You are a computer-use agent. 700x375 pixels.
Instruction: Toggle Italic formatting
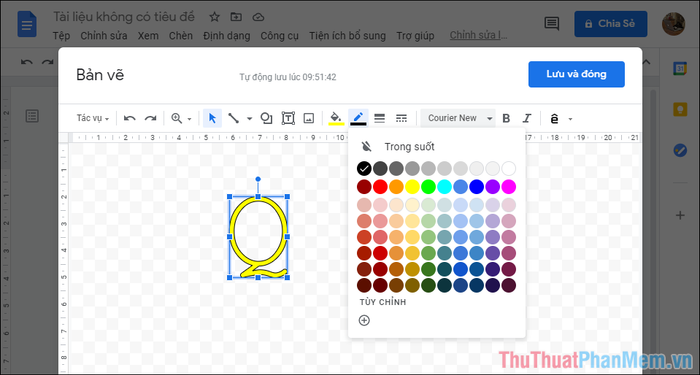527,118
